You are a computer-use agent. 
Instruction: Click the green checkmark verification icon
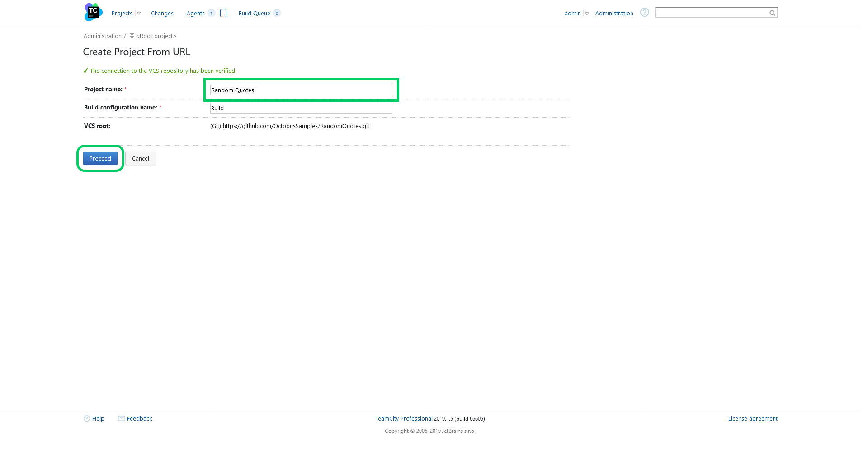pyautogui.click(x=85, y=71)
